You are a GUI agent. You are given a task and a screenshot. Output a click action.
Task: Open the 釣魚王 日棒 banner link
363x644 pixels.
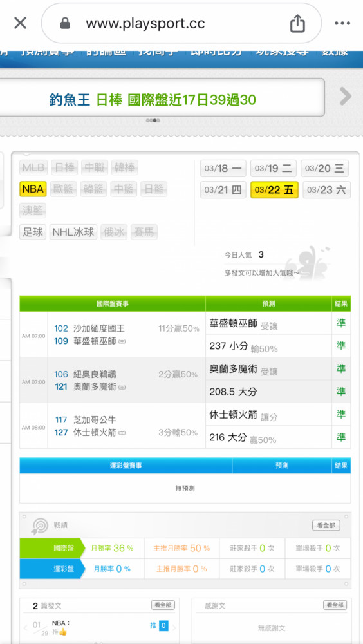pyautogui.click(x=153, y=100)
